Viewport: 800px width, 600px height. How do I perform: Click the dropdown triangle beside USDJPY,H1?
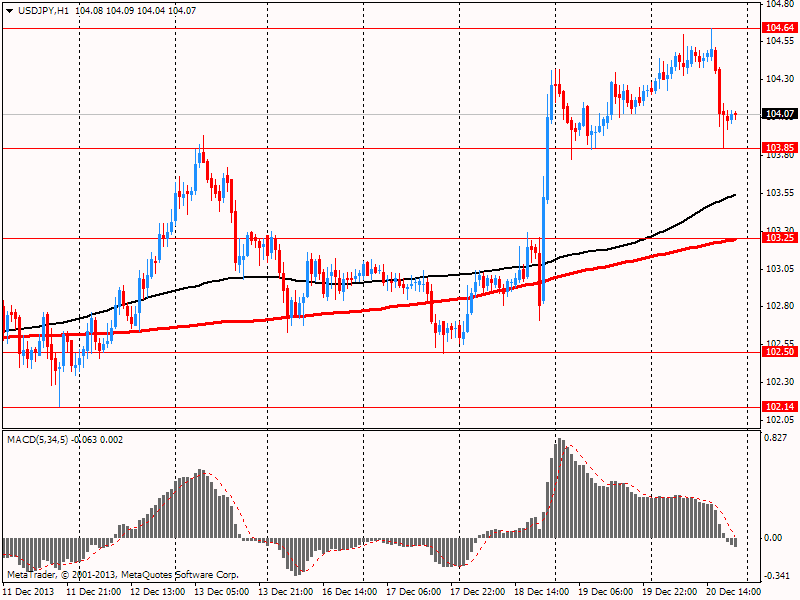click(10, 11)
